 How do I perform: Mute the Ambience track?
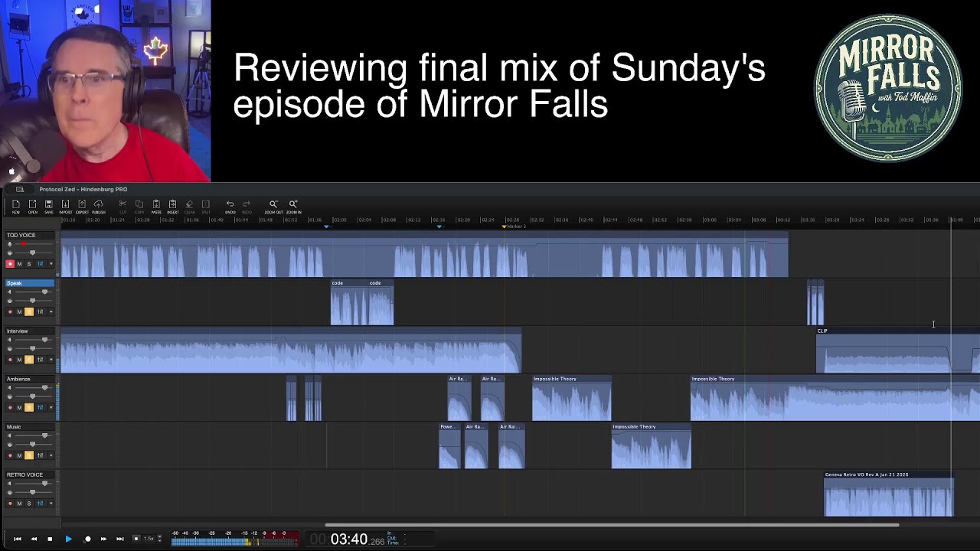pos(20,408)
